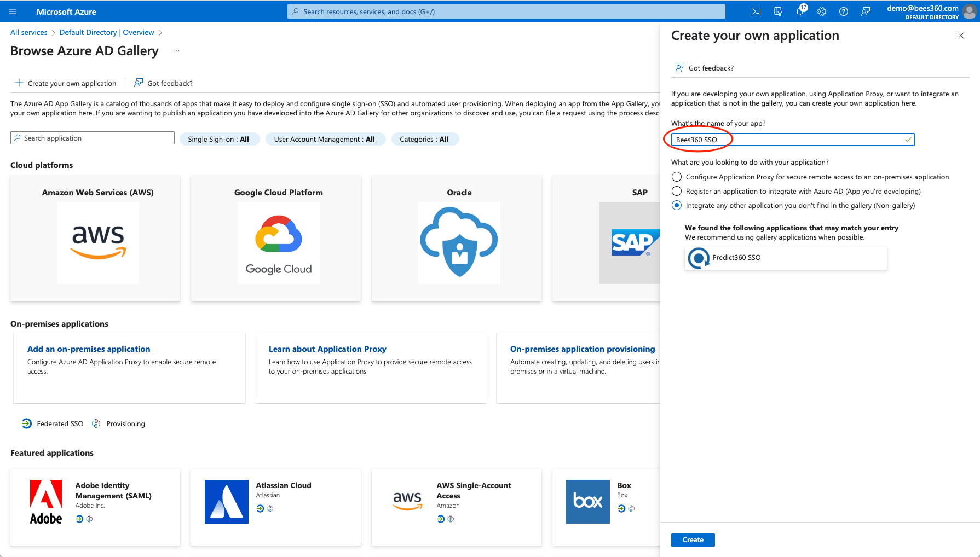Click the Create button
Image resolution: width=980 pixels, height=557 pixels.
(x=693, y=539)
